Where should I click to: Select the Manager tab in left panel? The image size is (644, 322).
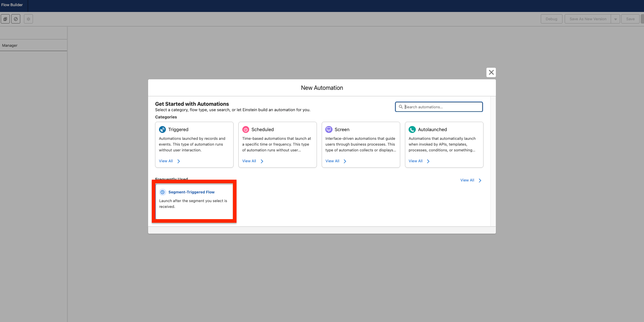(x=10, y=46)
